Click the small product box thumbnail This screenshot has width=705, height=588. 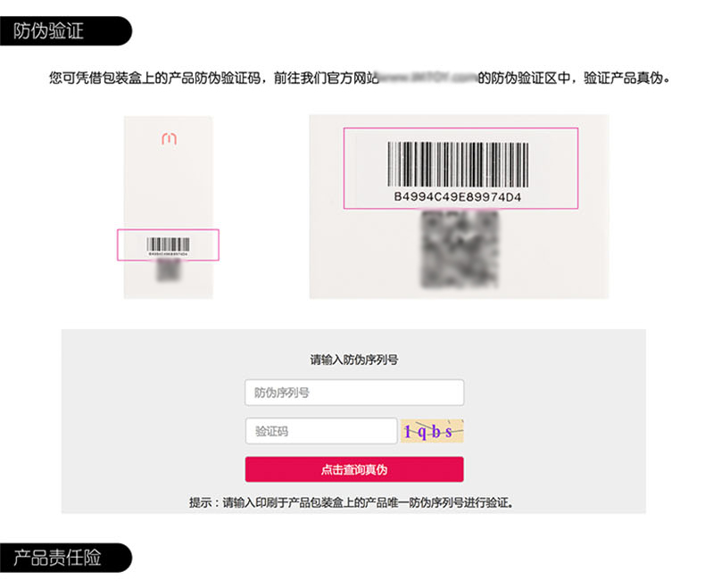[x=168, y=207]
